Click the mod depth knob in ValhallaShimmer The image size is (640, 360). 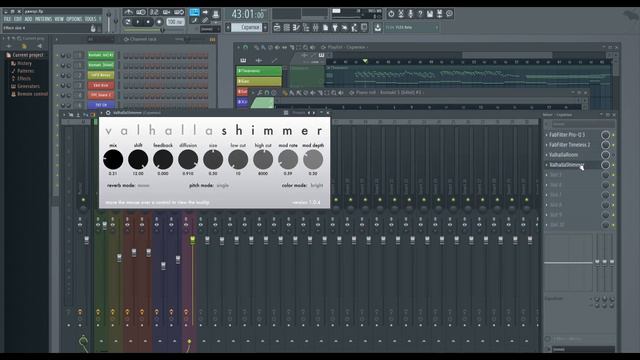[313, 159]
